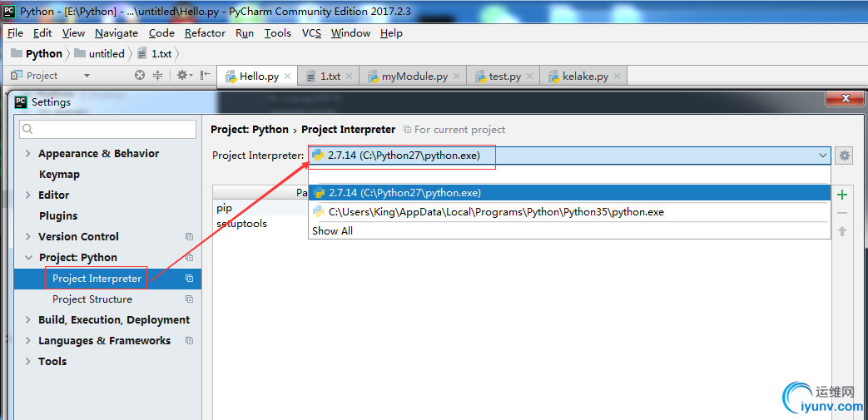Screen dimensions: 868x420
Task: Expand Build, Execution, Deployment section
Action: click(x=28, y=320)
